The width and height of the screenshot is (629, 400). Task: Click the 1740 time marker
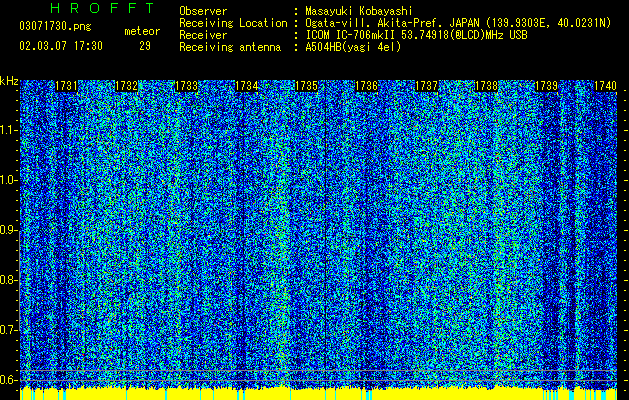[605, 86]
